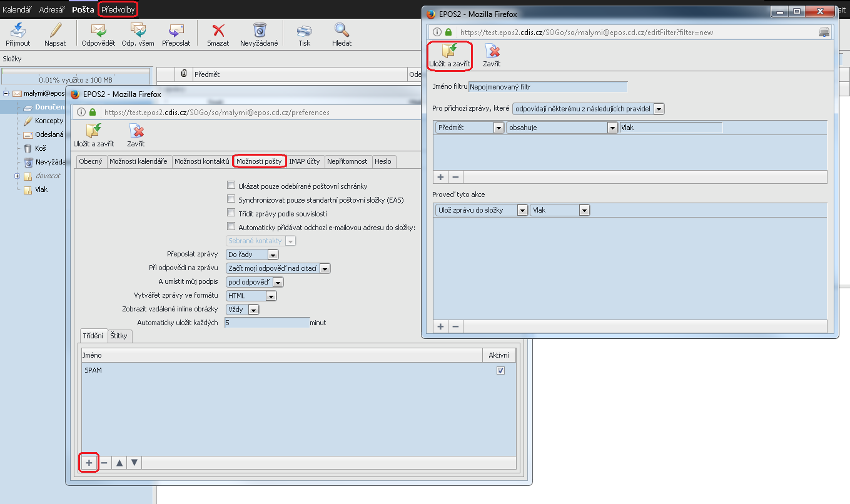Viewport: 850px width, 504px height.
Task: Open the message format dropdown (HTML)
Action: [x=251, y=296]
